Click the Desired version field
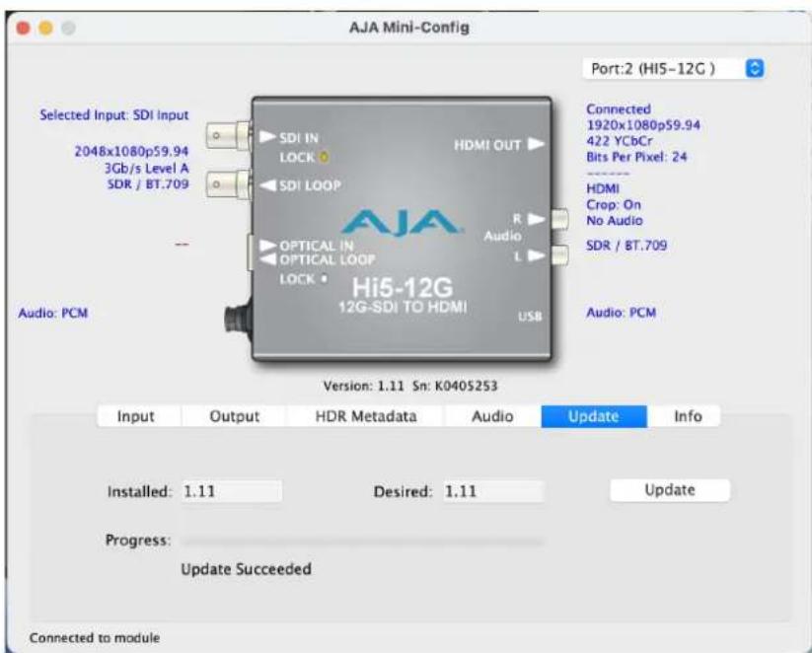This screenshot has height=653, width=812. coord(493,491)
